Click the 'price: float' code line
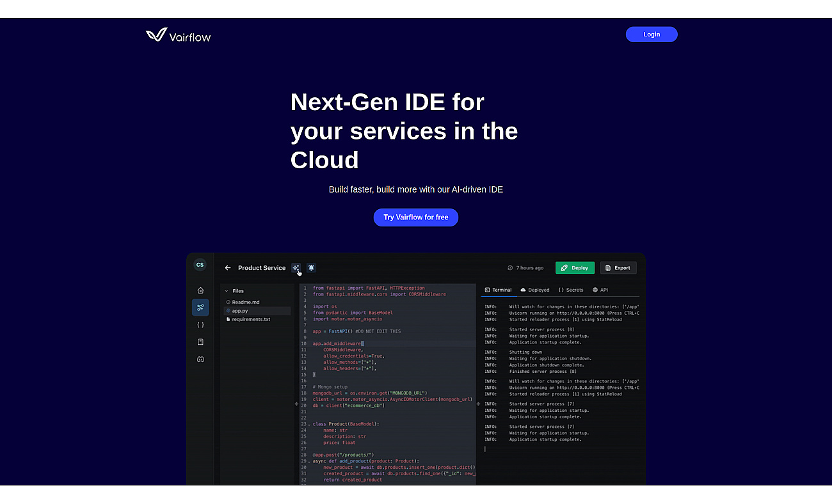Viewport: 832px width, 504px height. (339, 443)
